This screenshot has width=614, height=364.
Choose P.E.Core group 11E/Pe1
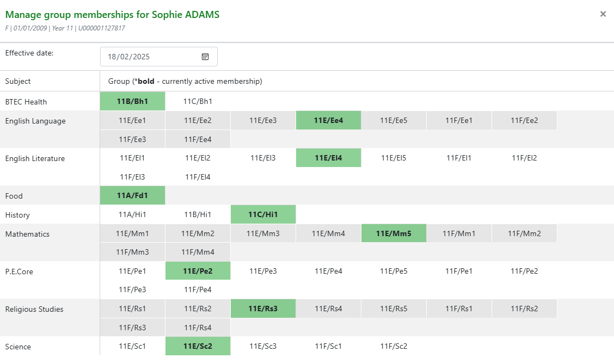132,271
